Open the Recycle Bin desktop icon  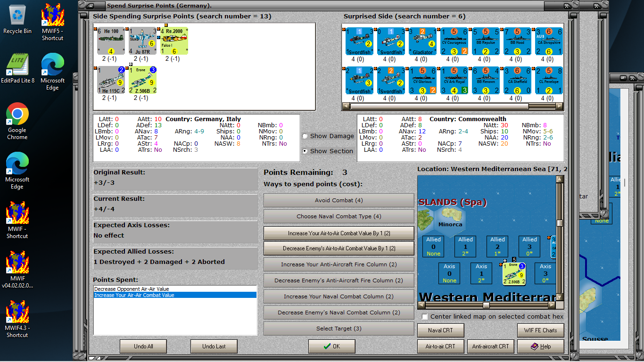[x=17, y=20]
